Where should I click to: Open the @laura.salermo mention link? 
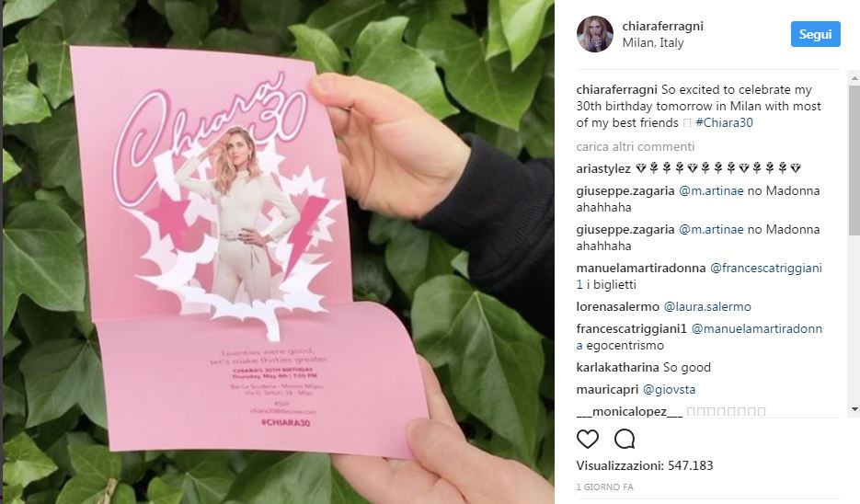[x=707, y=306]
